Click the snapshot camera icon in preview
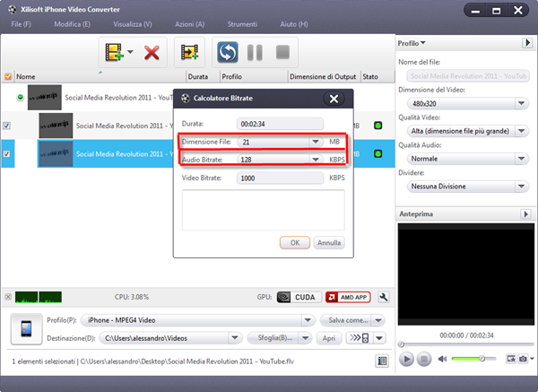This screenshot has height=392, width=538. click(521, 359)
